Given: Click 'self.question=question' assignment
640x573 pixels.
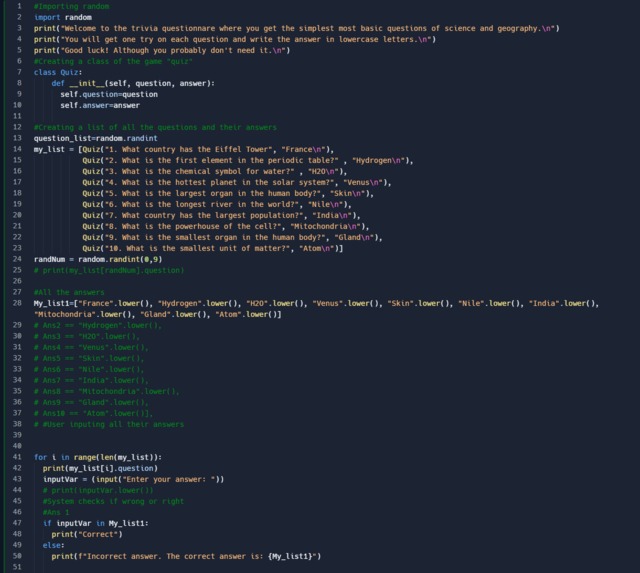Looking at the screenshot, I should [x=109, y=94].
